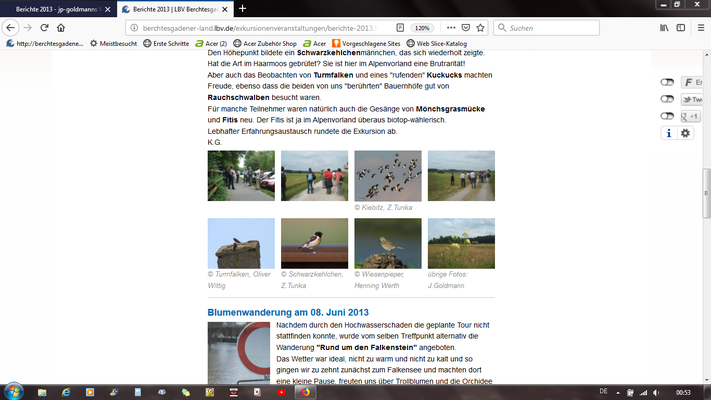Open a new browser tab
711x400 pixels.
243,9
